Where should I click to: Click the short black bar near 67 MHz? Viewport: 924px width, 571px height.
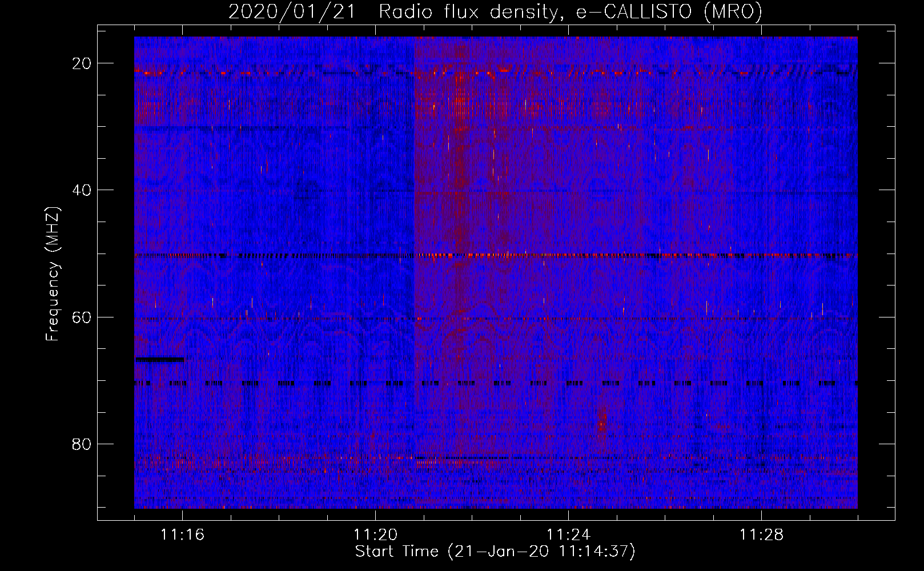tap(160, 360)
